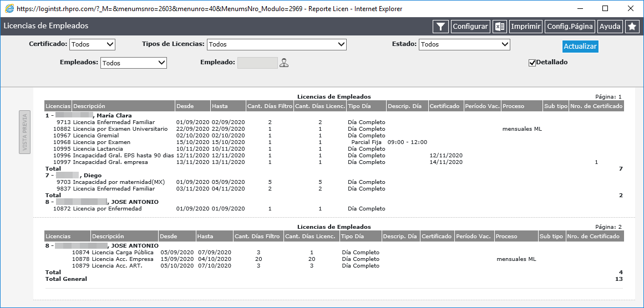
Task: Select row 10878 Licencia Acc. Empresa
Action: [x=334, y=259]
